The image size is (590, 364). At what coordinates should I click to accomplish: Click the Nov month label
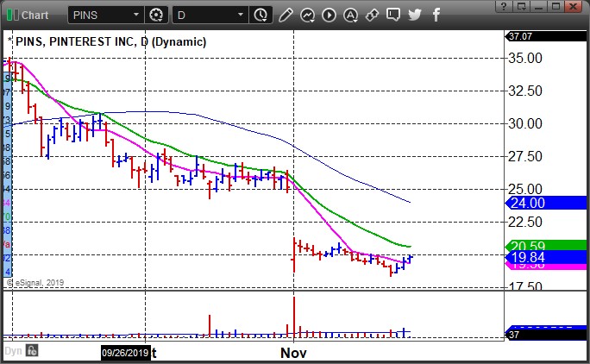point(293,353)
